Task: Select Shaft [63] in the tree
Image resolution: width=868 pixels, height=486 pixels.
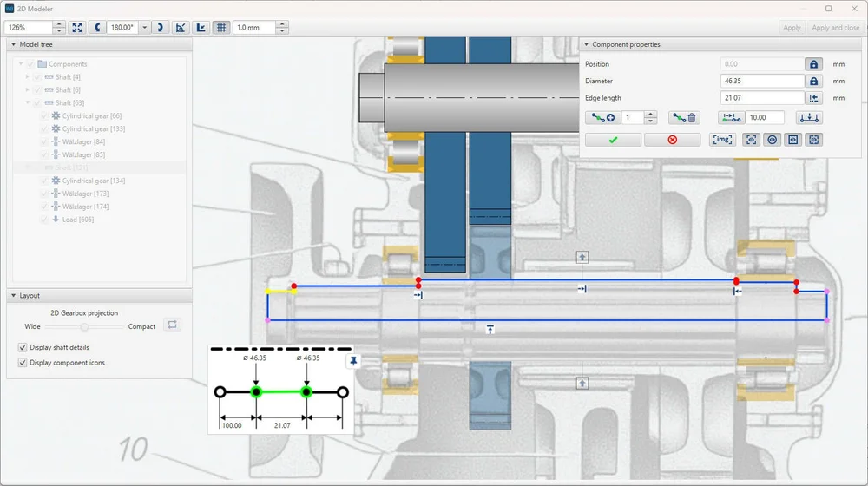Action: point(69,103)
